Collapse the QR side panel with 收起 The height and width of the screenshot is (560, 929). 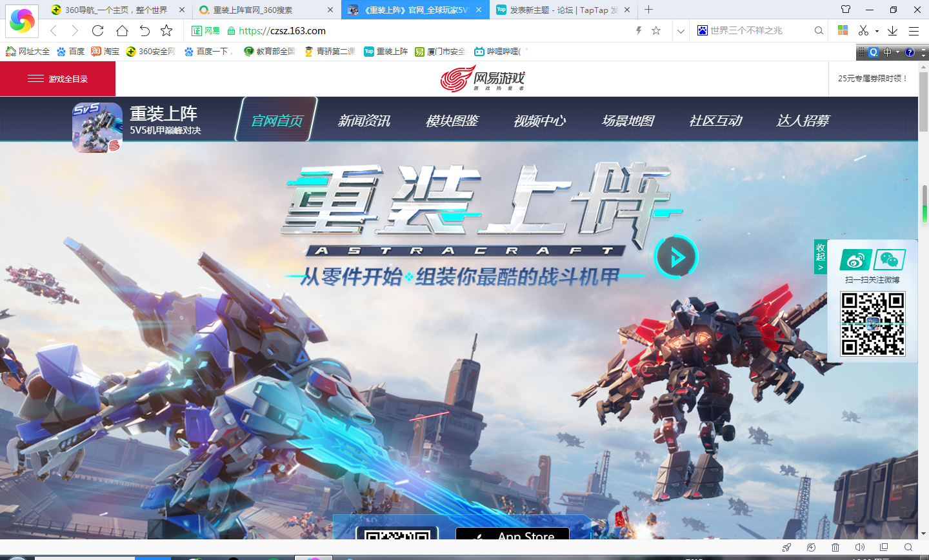[x=821, y=257]
